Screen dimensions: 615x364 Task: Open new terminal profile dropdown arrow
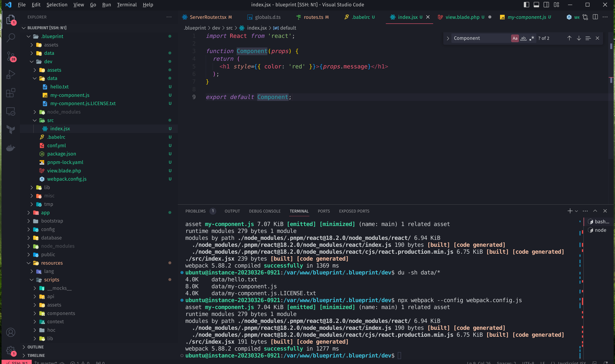pyautogui.click(x=577, y=211)
